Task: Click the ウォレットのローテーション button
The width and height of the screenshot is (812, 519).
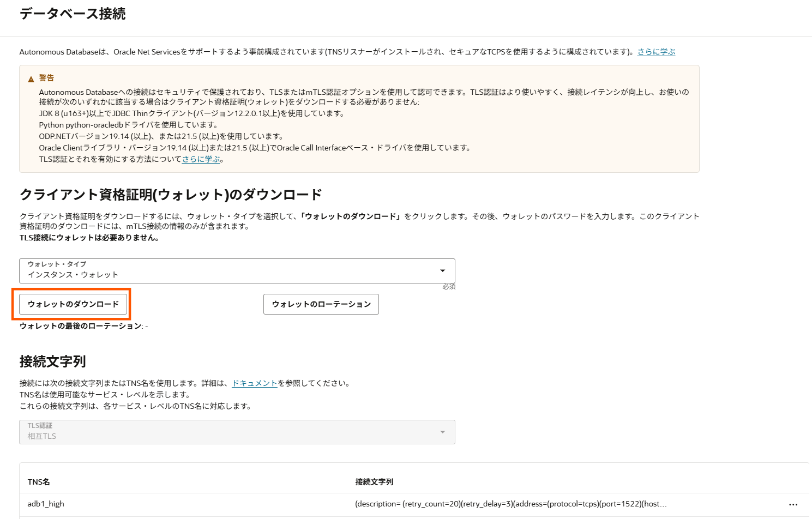Action: 321,304
